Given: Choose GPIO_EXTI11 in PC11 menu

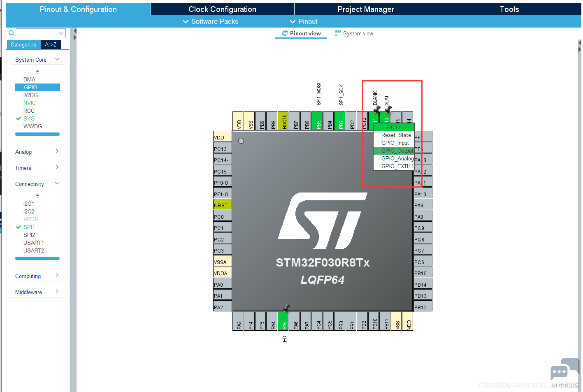Looking at the screenshot, I should point(394,166).
